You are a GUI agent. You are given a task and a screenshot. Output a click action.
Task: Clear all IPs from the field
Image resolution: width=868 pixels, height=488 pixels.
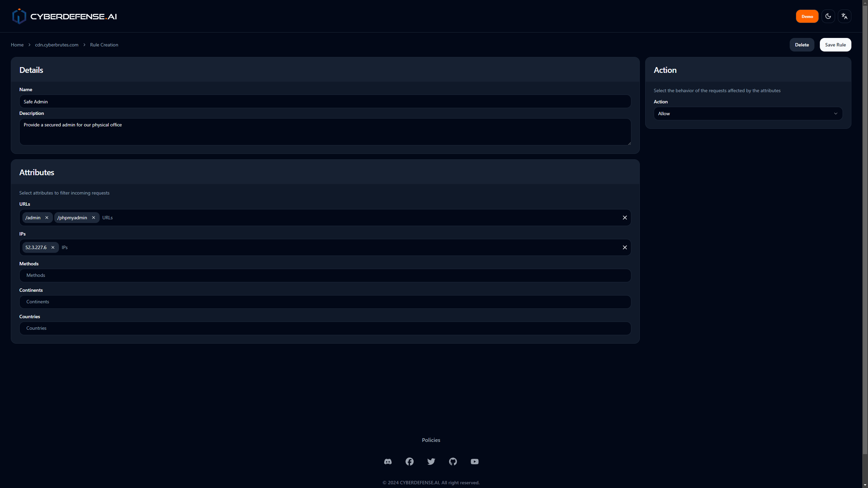(625, 247)
